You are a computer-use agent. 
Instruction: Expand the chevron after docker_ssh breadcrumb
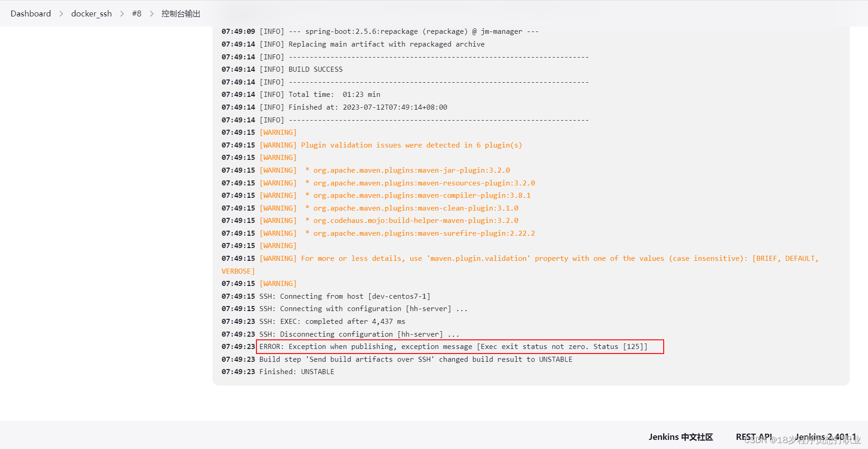coord(122,14)
